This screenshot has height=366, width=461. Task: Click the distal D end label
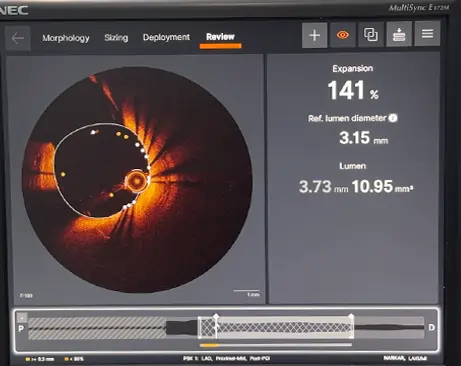click(431, 328)
